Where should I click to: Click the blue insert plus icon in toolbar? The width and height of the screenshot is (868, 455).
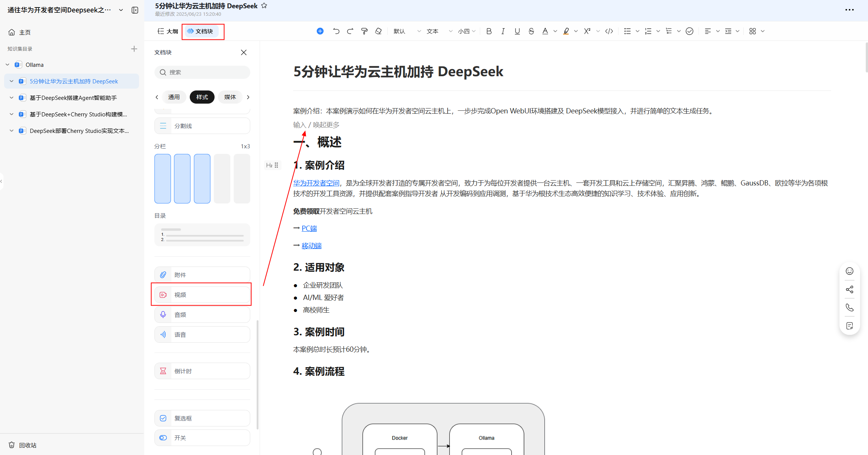point(320,31)
